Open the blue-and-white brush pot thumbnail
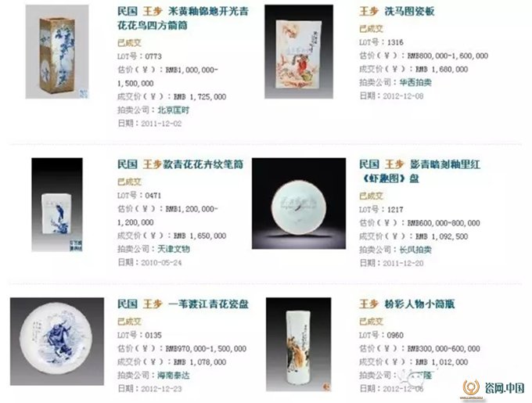This screenshot has width=532, height=403. [x=57, y=204]
